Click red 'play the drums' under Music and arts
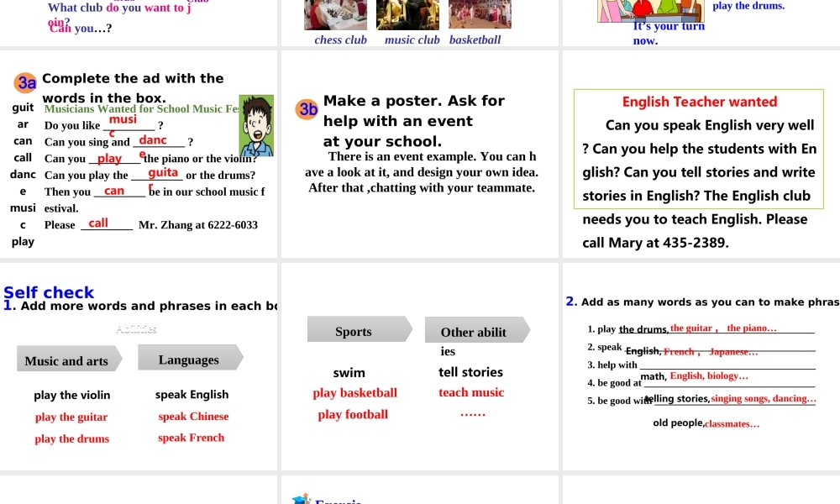Image resolution: width=840 pixels, height=504 pixels. [x=71, y=438]
